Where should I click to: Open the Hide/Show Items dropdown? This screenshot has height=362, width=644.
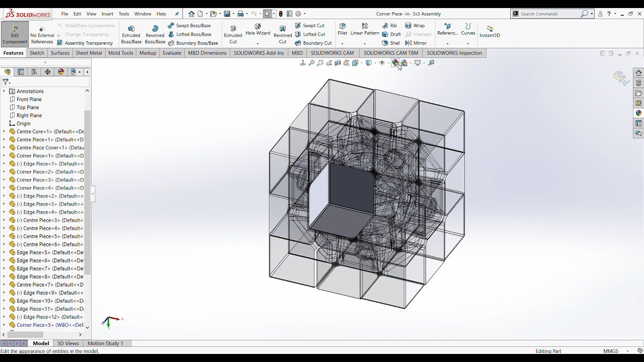coord(388,63)
